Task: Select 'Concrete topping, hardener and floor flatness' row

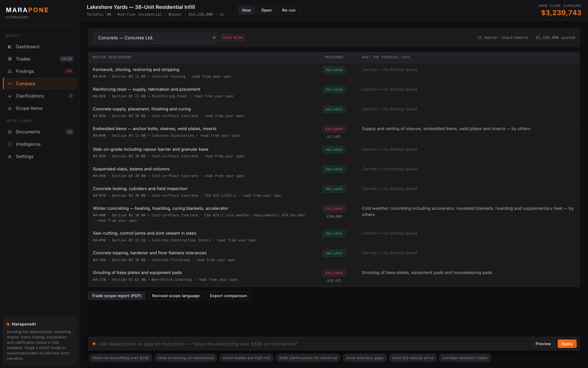Action: [x=334, y=256]
